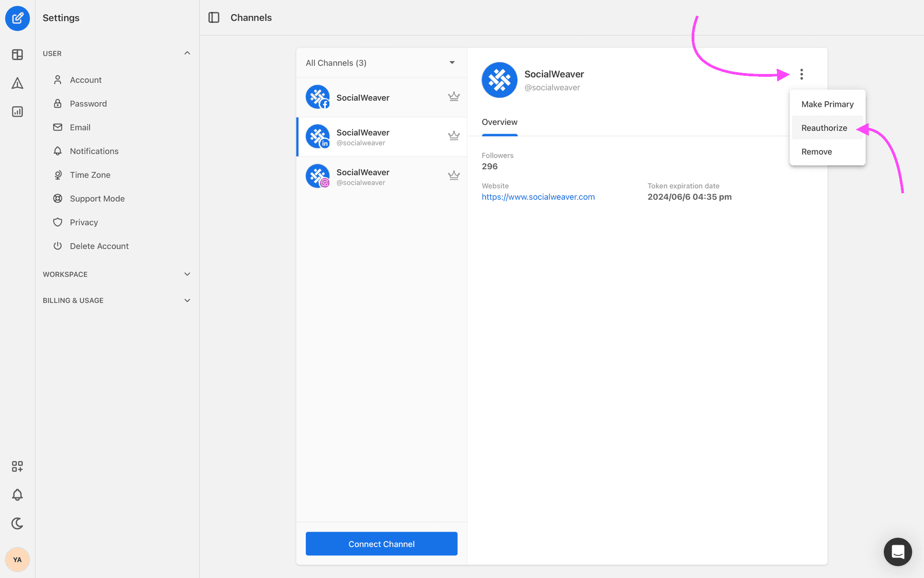Go to Notifications settings
Screen dimensions: 924x578
[x=94, y=151]
